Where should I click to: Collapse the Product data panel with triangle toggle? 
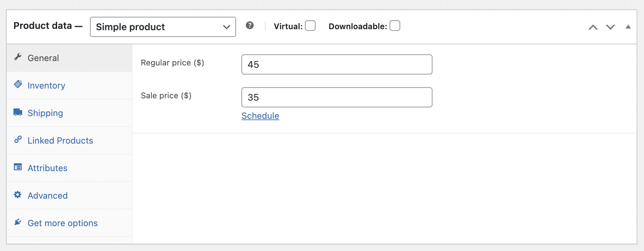(x=628, y=27)
